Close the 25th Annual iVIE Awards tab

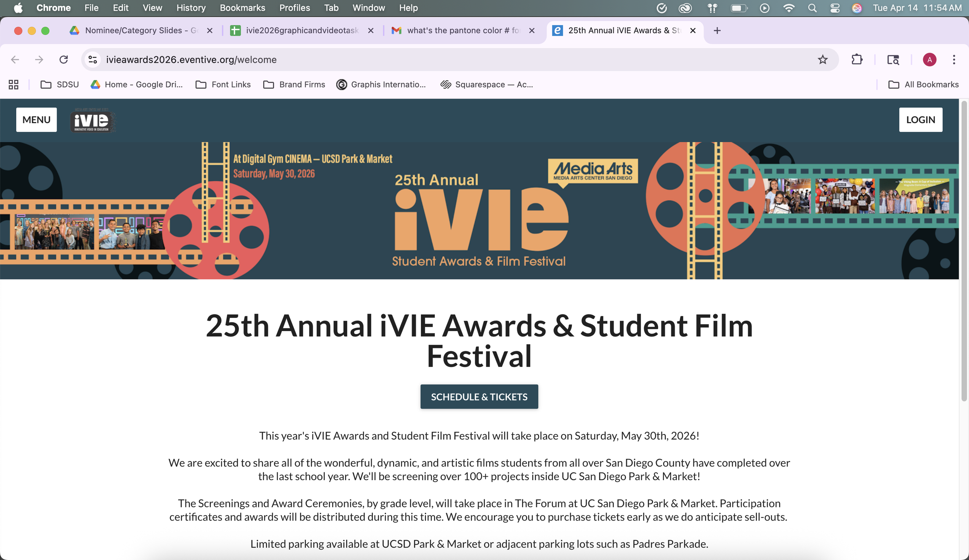pyautogui.click(x=693, y=31)
